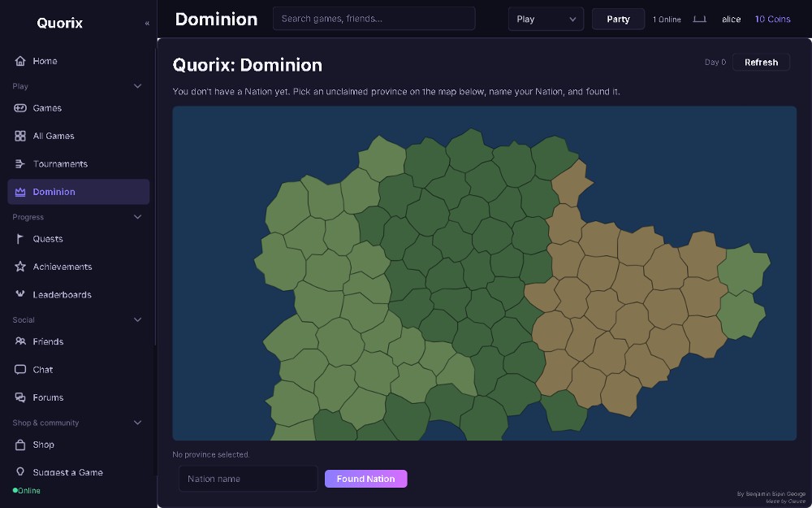Collapse the Progress sidebar section

(138, 217)
